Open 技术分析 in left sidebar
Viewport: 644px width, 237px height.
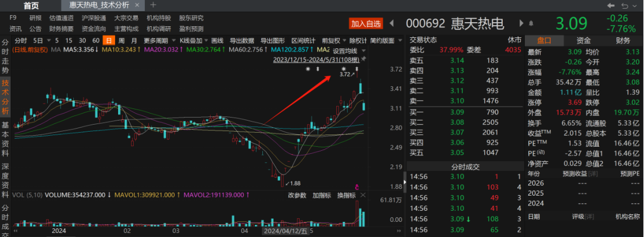point(5,96)
